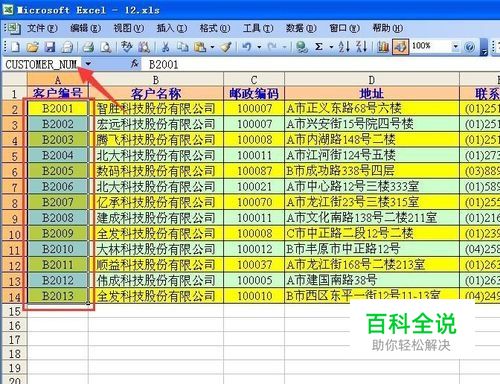Open the 文件(F) menu
Screen dimensions: 500x384
(42, 28)
